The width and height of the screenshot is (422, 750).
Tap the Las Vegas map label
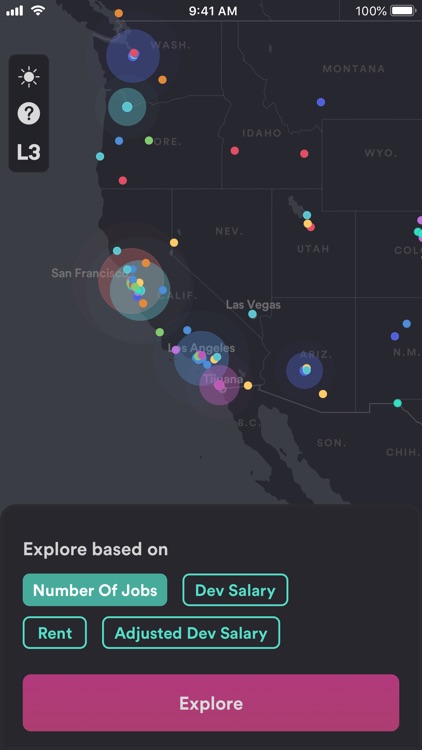tap(253, 305)
